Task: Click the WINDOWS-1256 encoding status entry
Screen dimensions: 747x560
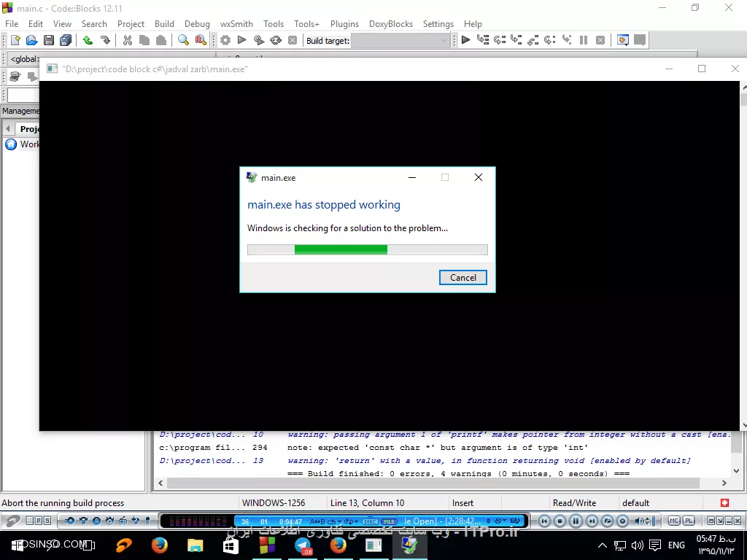Action: 274,503
